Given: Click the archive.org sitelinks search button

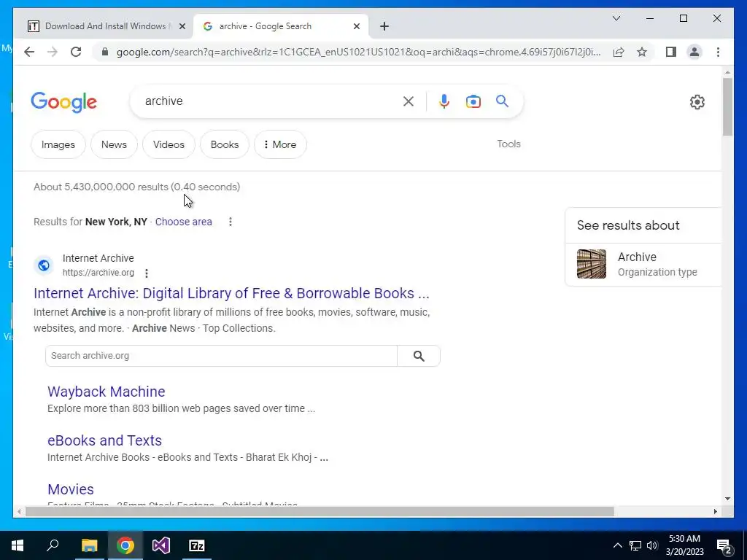Looking at the screenshot, I should 419,356.
